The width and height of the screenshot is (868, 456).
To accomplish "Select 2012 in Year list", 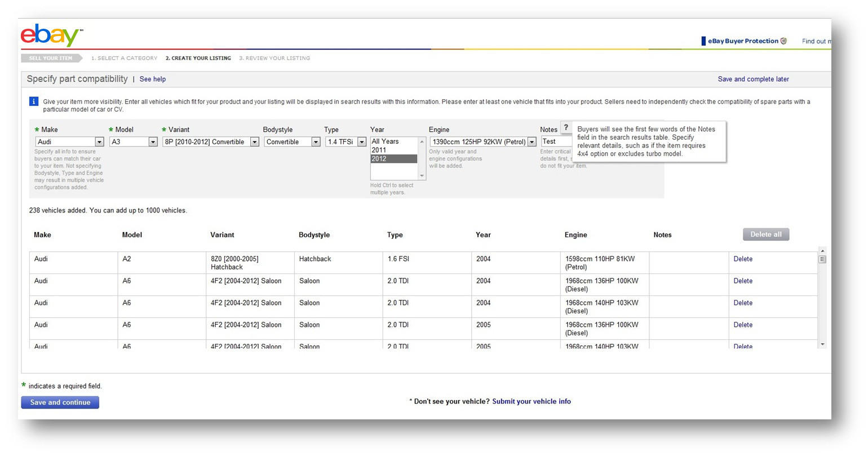I will (394, 159).
